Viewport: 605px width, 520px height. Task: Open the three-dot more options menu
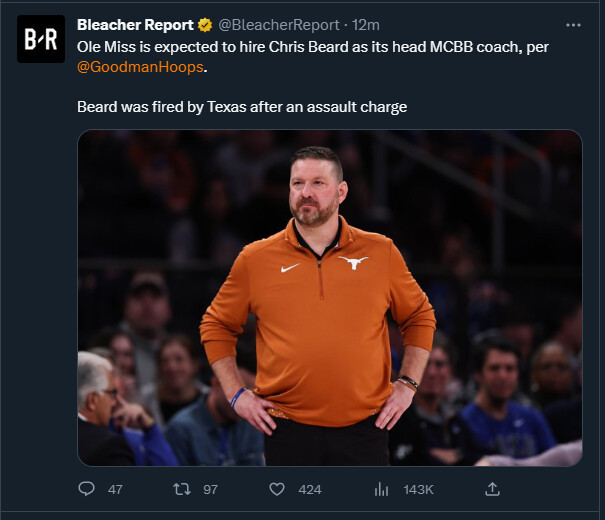573,24
